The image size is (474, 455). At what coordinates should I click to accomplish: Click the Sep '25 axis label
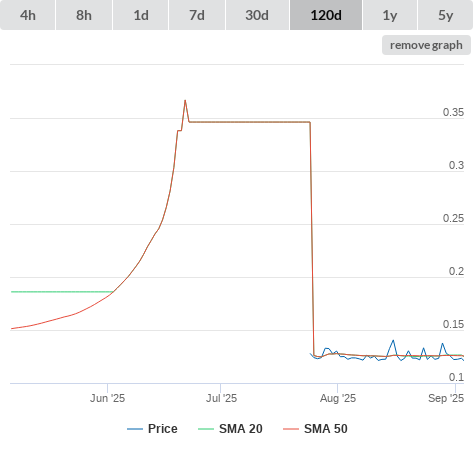coord(446,398)
